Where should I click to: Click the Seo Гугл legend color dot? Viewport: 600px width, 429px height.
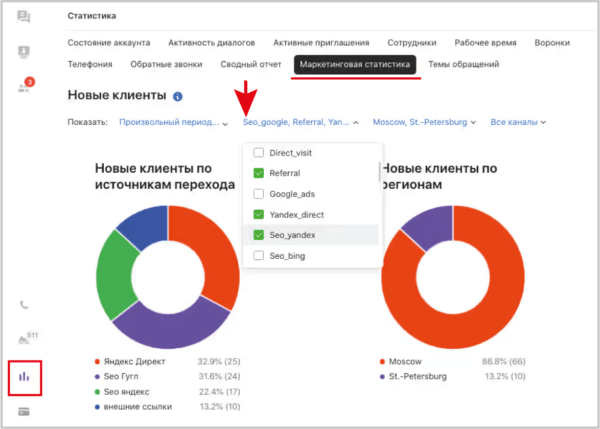pos(97,377)
